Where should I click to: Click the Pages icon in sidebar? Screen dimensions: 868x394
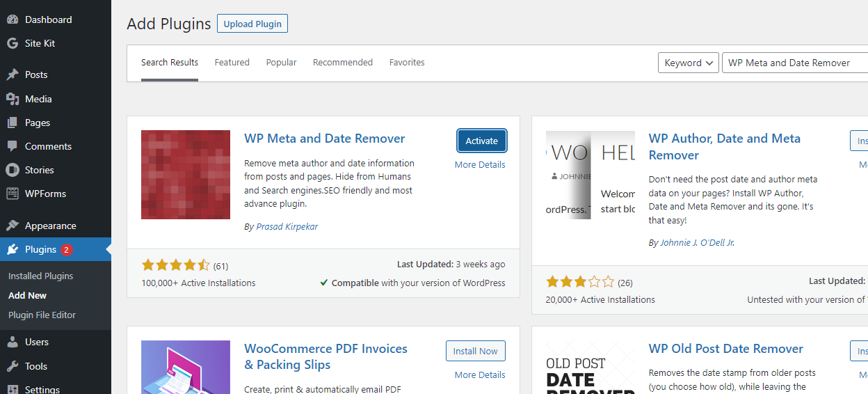[13, 123]
